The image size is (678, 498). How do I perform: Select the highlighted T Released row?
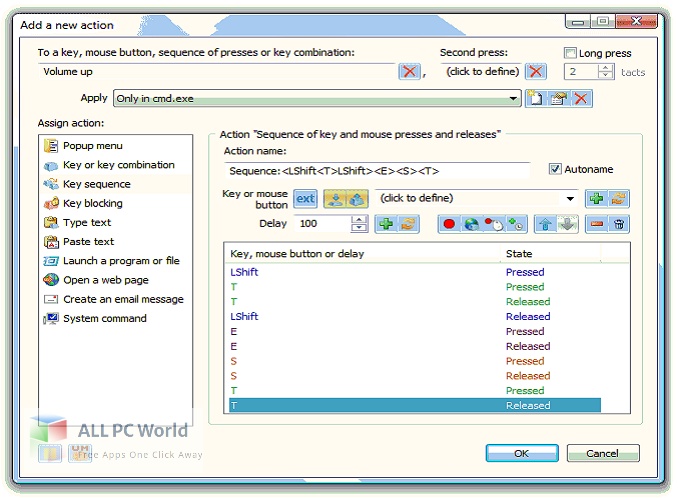[x=415, y=405]
